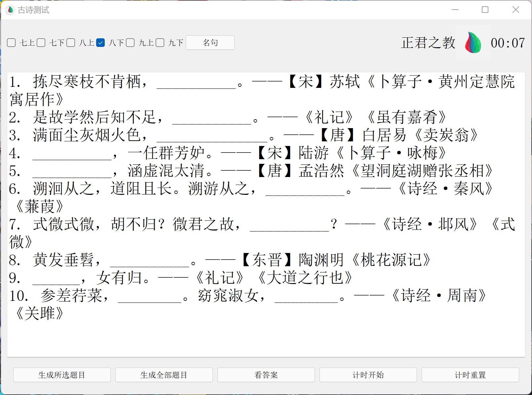Click the 《大道之行也》 title text
This screenshot has height=395, width=532.
[305, 278]
